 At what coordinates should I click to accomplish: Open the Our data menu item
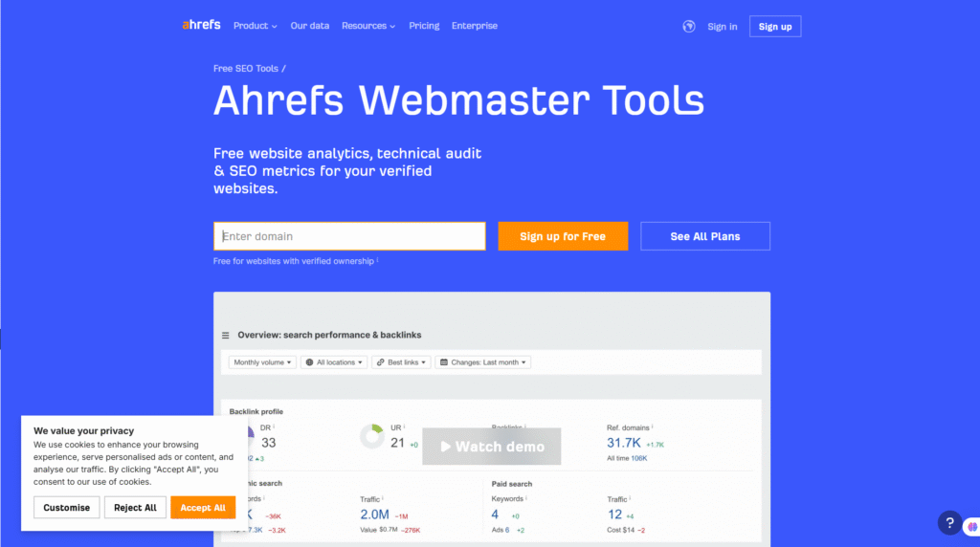pyautogui.click(x=311, y=26)
